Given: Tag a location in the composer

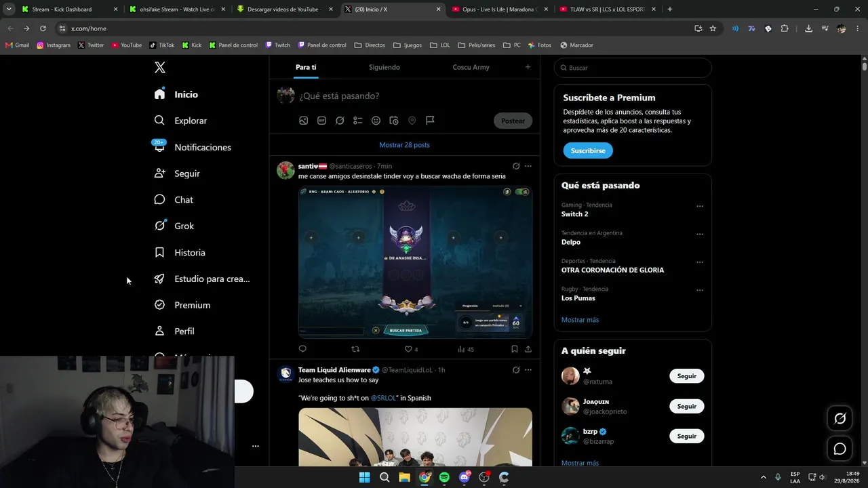Looking at the screenshot, I should click(412, 121).
